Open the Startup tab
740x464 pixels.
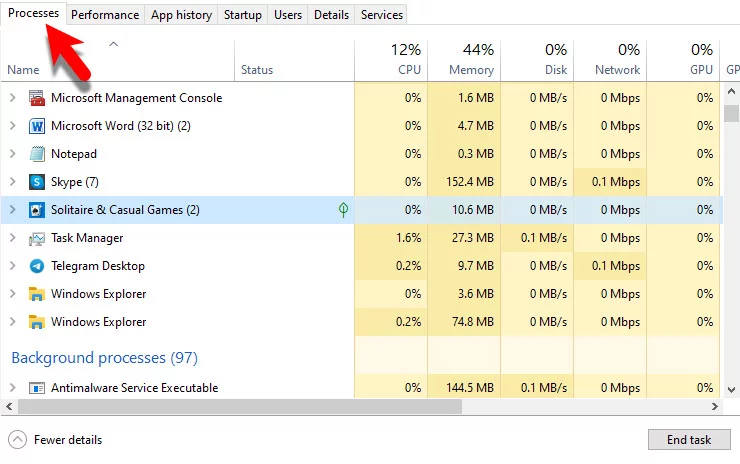pyautogui.click(x=243, y=15)
